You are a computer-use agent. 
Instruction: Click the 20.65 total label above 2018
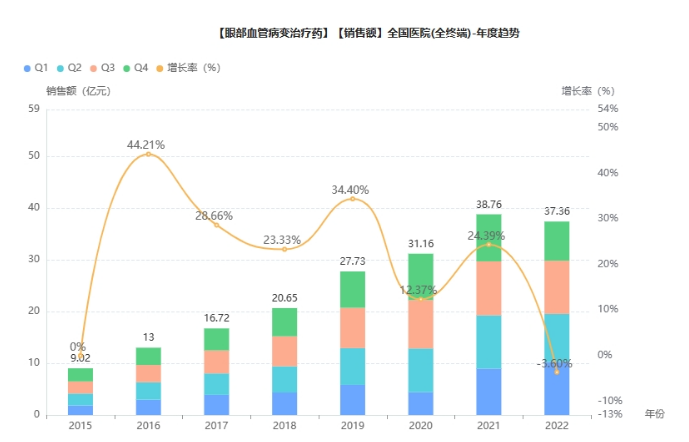click(x=285, y=298)
